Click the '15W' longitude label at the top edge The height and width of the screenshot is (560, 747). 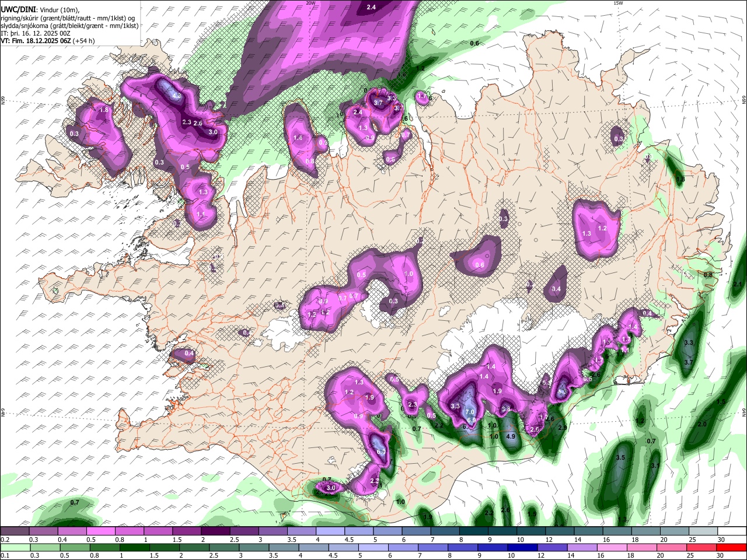(618, 2)
